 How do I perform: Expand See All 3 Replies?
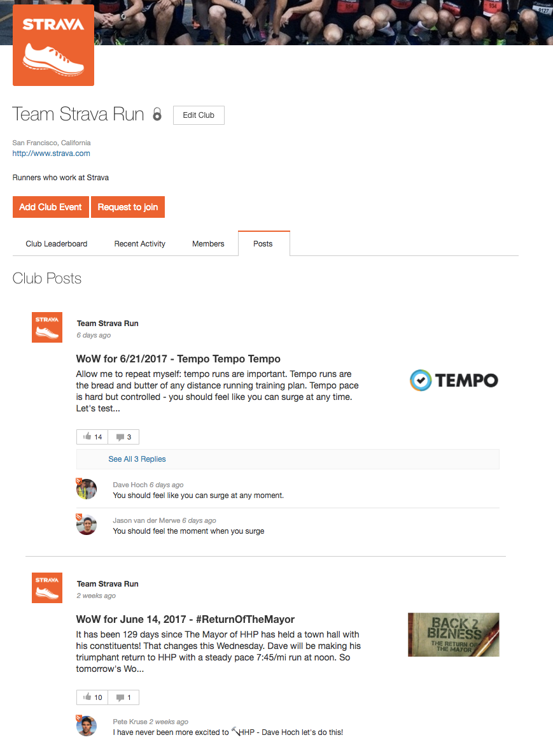click(137, 459)
